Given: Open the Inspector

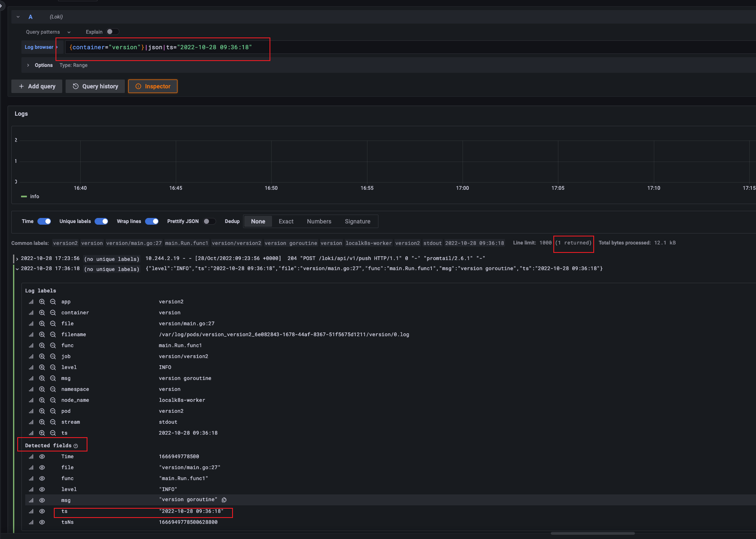Looking at the screenshot, I should click(x=153, y=86).
